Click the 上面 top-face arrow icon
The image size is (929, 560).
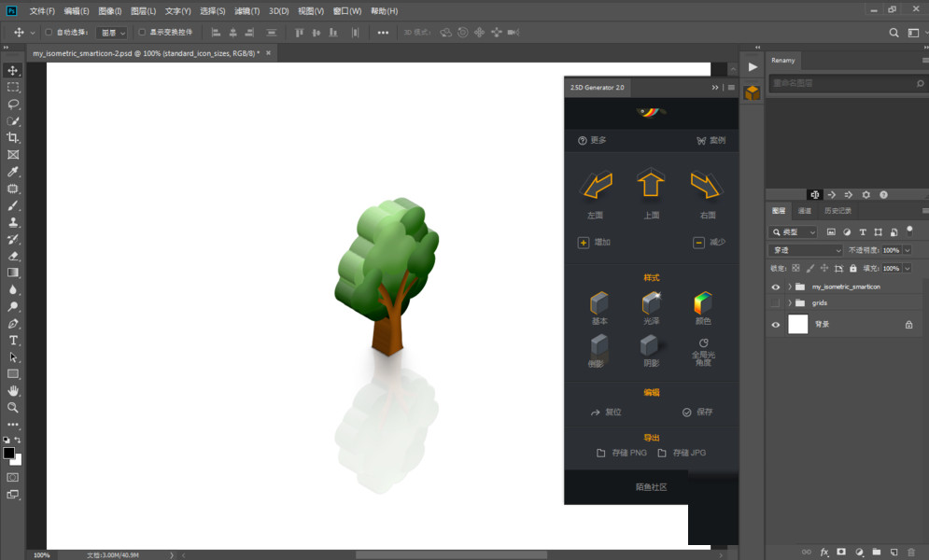[651, 182]
